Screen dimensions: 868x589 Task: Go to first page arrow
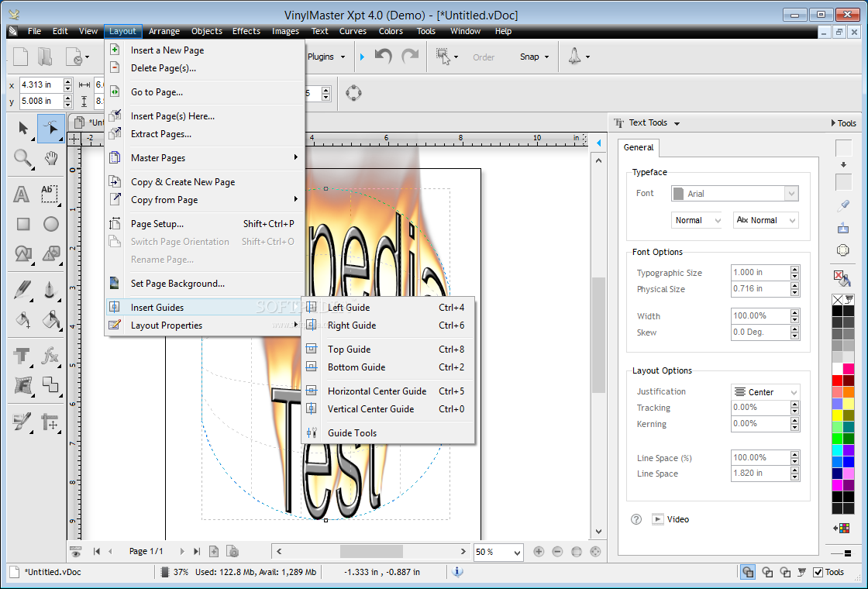tap(97, 551)
